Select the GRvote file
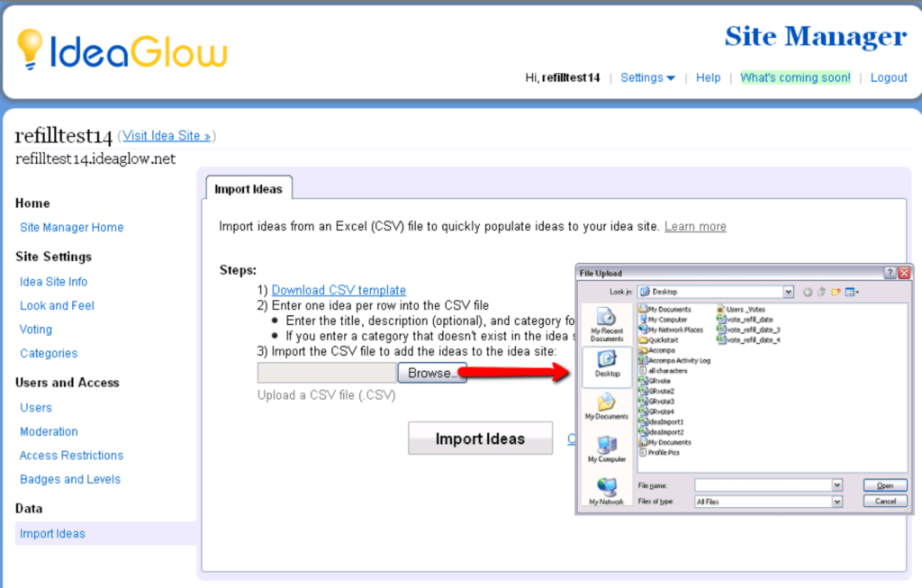The width and height of the screenshot is (922, 588). pyautogui.click(x=655, y=381)
